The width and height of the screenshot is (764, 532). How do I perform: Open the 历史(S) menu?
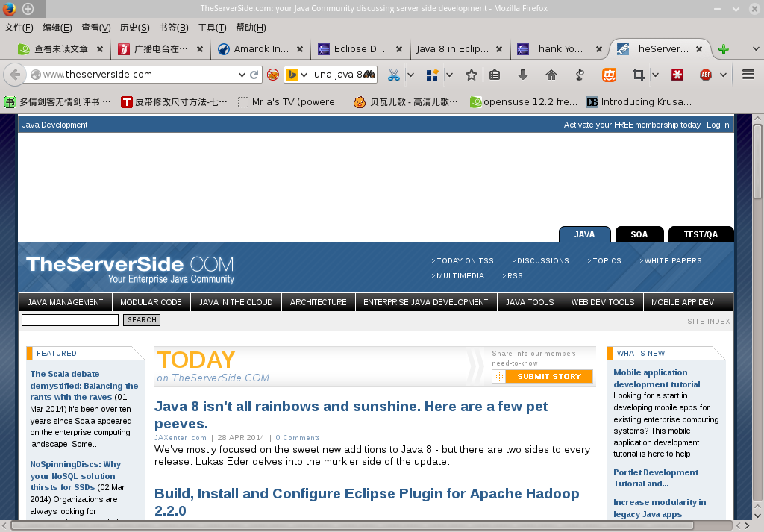[134, 28]
